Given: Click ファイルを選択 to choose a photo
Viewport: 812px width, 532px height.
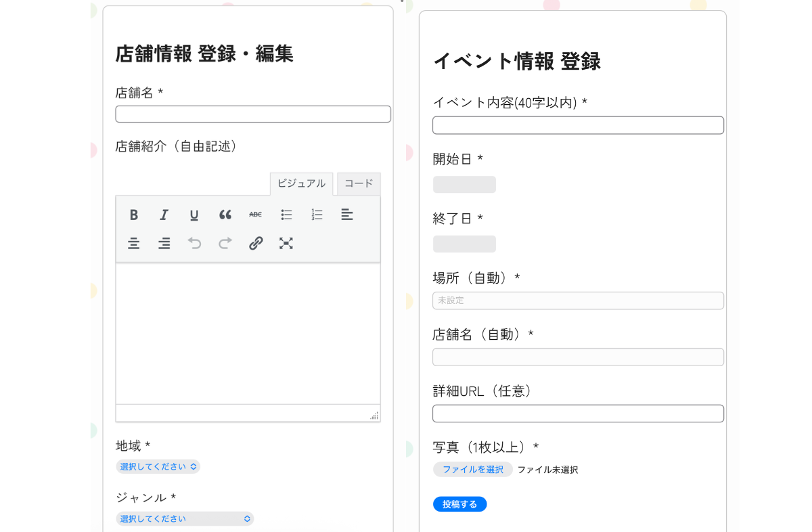Looking at the screenshot, I should click(472, 469).
